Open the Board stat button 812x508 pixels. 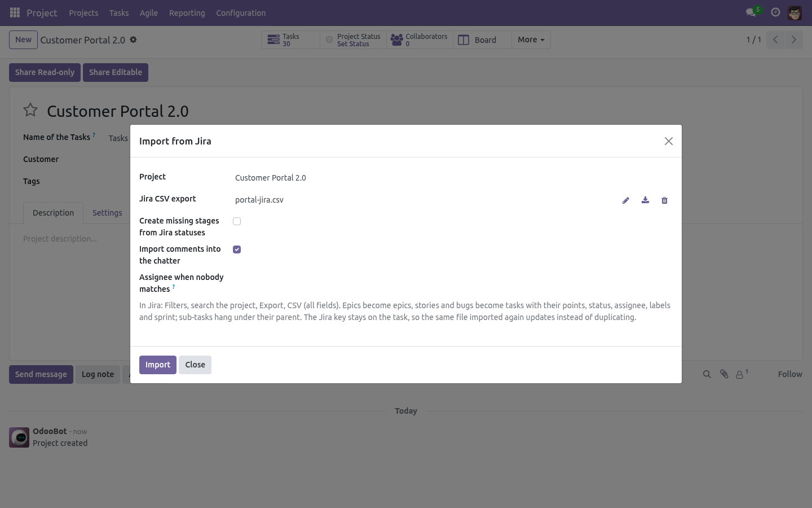click(x=482, y=40)
